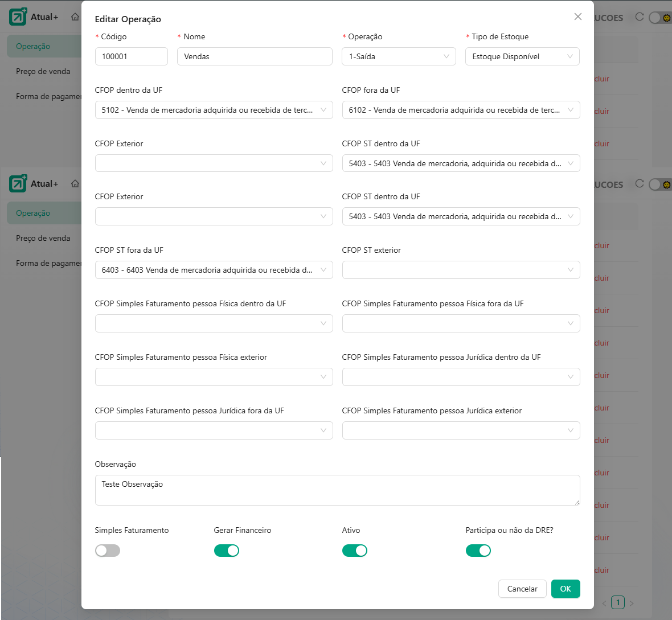672x620 pixels.
Task: Expand the CFOP dentro da UF dropdown
Action: [214, 110]
